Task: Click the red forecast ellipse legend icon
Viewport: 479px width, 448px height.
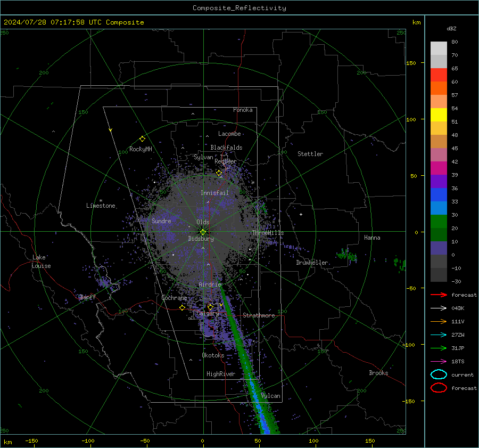Action: coord(439,388)
